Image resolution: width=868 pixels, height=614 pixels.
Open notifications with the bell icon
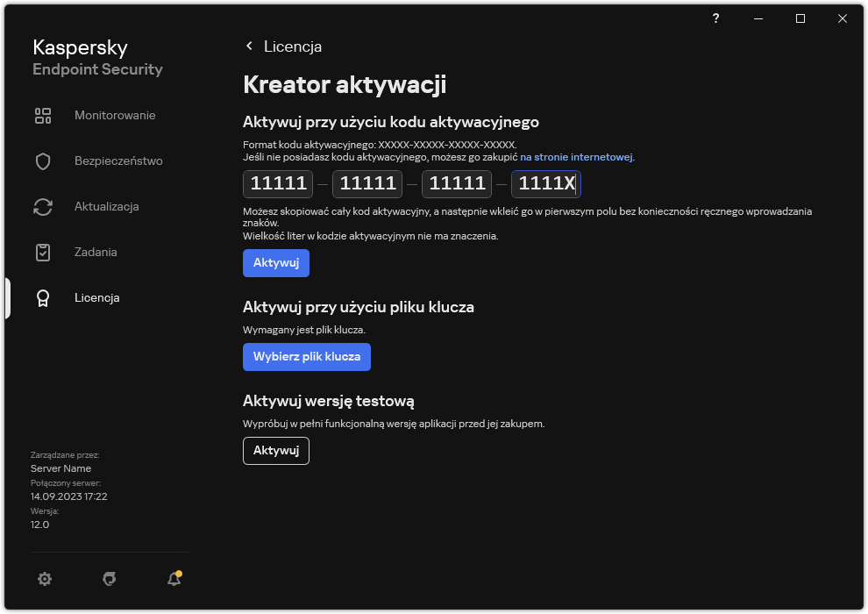pyautogui.click(x=174, y=579)
